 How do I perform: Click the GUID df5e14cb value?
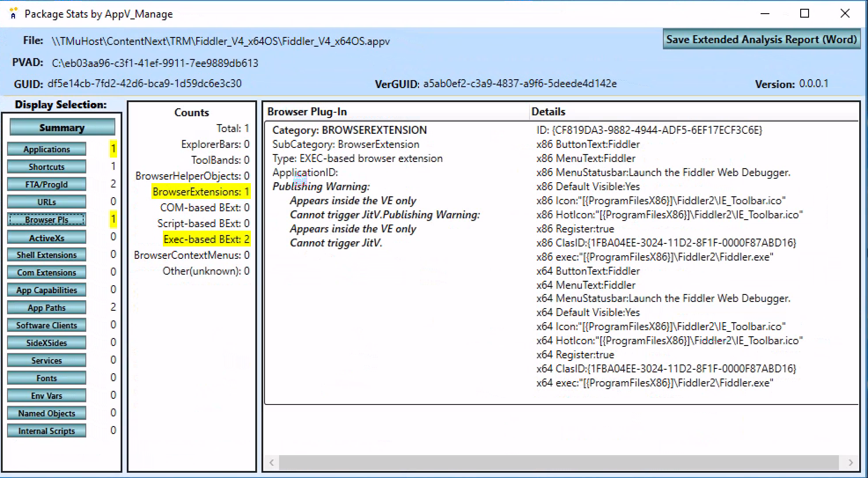click(144, 84)
